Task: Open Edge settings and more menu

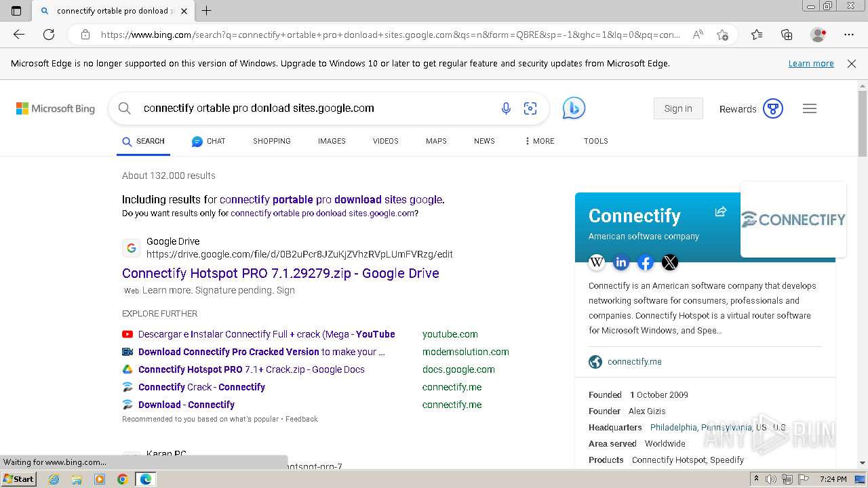Action: coord(849,35)
